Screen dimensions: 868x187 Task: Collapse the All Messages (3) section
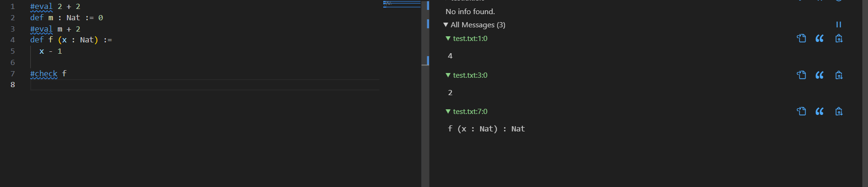(446, 24)
